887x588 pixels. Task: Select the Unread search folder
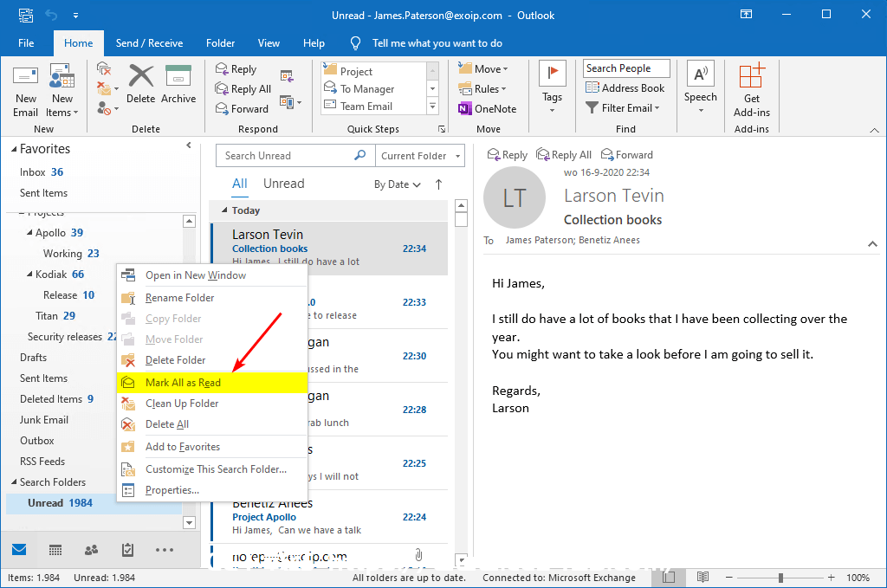[60, 502]
